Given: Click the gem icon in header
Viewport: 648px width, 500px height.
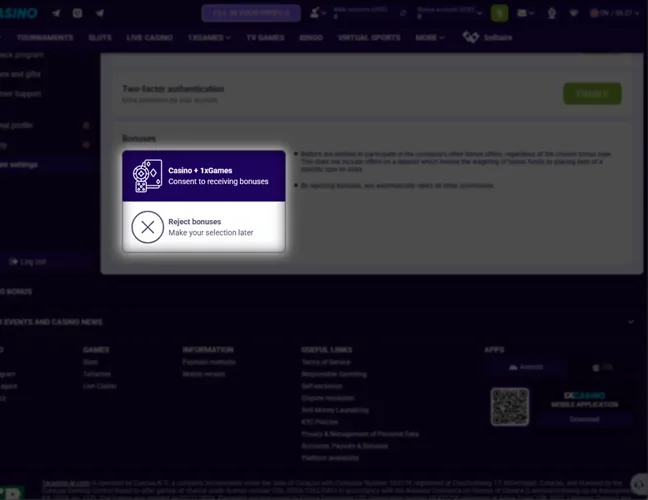Looking at the screenshot, I should click(x=573, y=13).
